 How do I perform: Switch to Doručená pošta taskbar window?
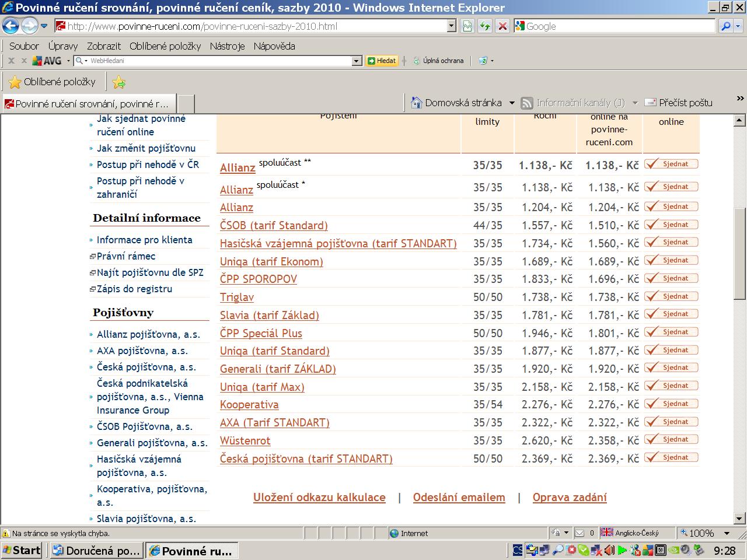pos(96,551)
